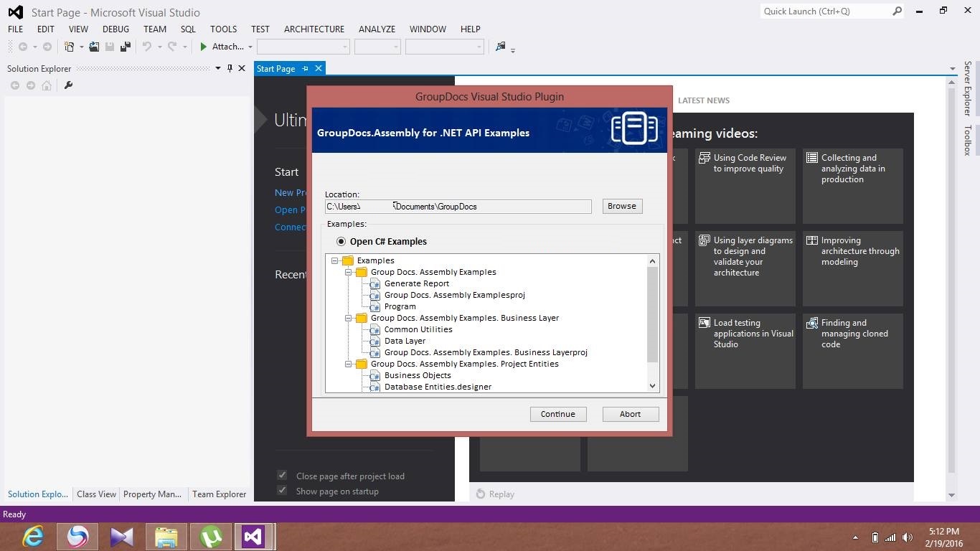Click the Continue button
This screenshot has height=551, width=980.
point(558,414)
